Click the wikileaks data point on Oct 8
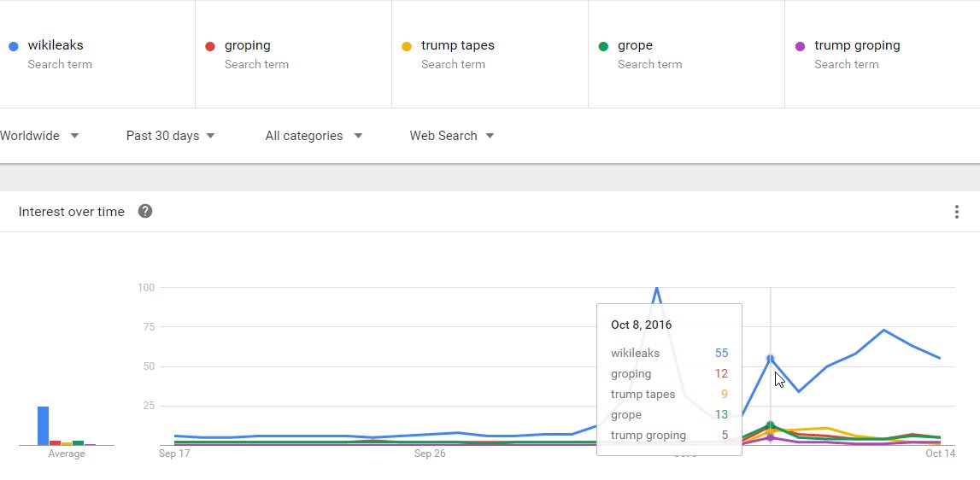The image size is (980, 480). click(770, 359)
